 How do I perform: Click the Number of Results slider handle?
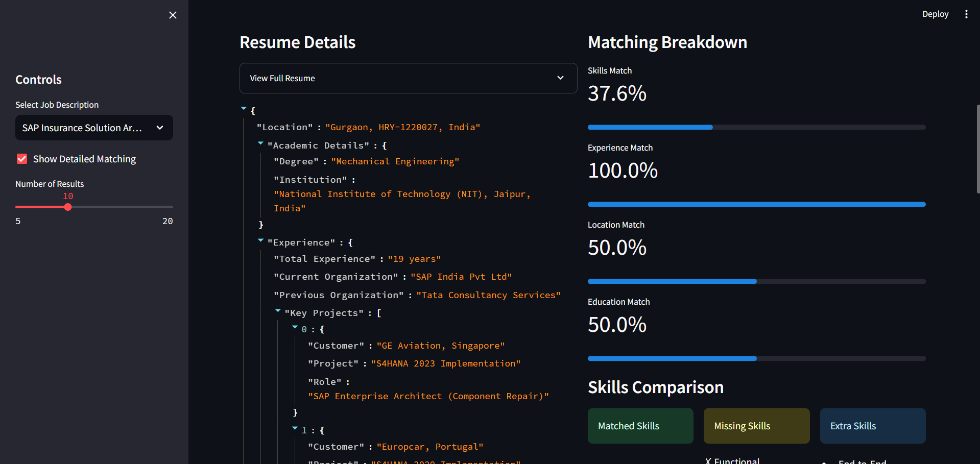pyautogui.click(x=68, y=207)
